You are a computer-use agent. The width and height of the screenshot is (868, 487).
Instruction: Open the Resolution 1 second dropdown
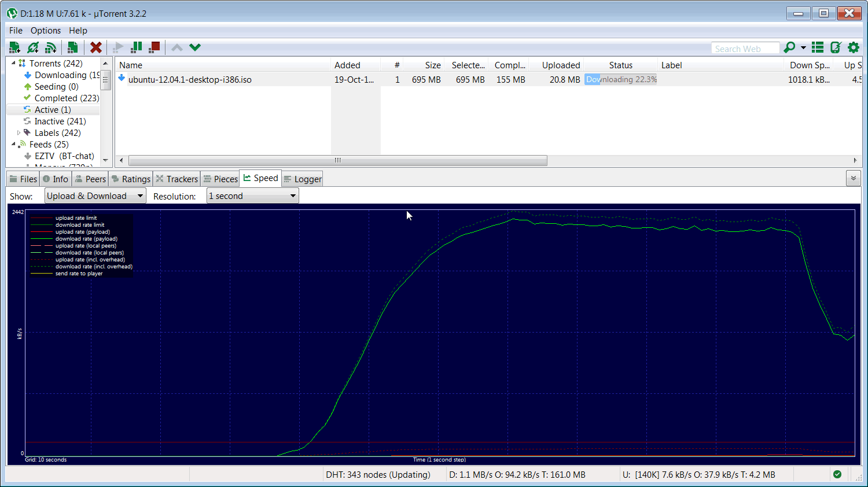[253, 196]
